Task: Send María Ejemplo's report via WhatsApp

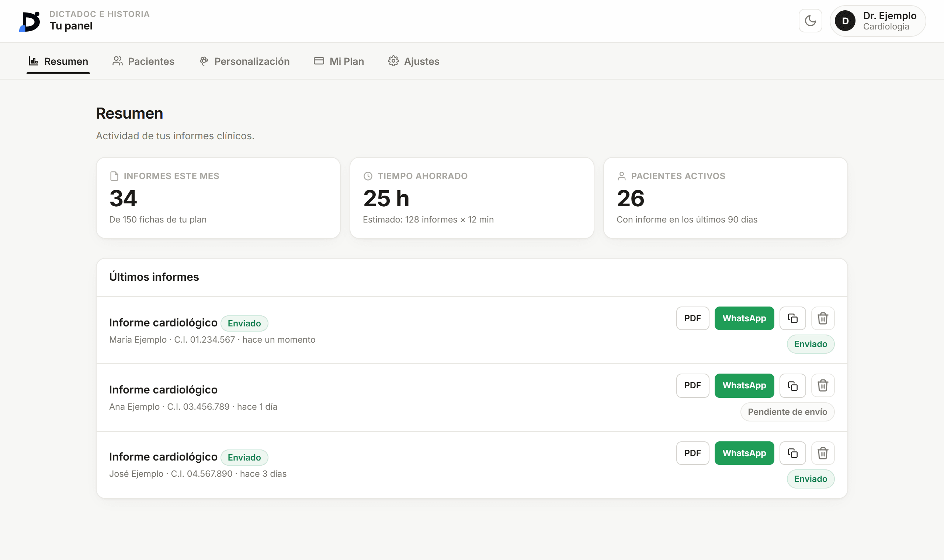Action: (744, 318)
